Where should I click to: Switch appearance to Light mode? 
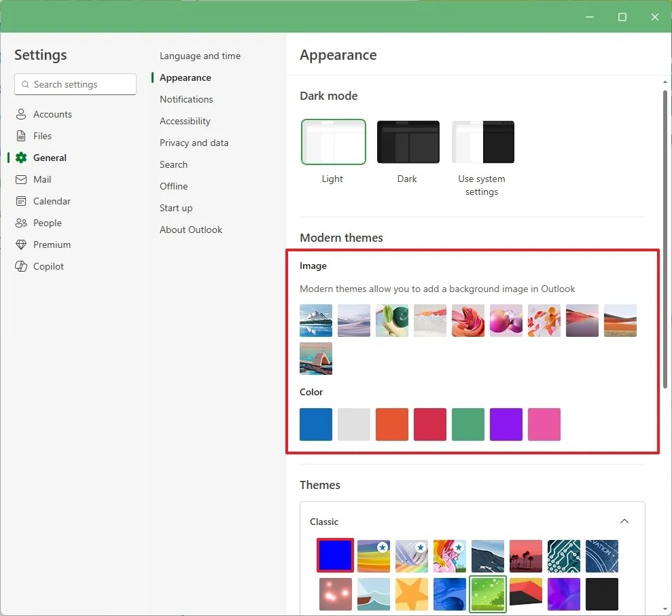[x=333, y=141]
